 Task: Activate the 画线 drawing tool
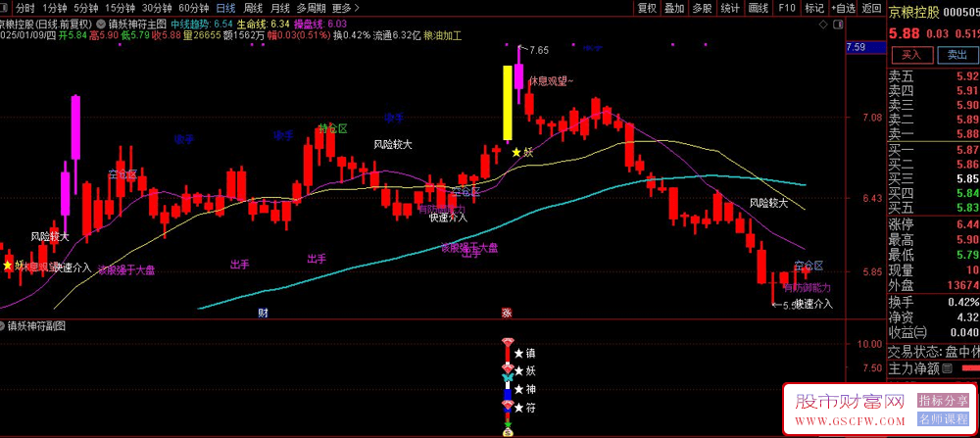point(758,8)
